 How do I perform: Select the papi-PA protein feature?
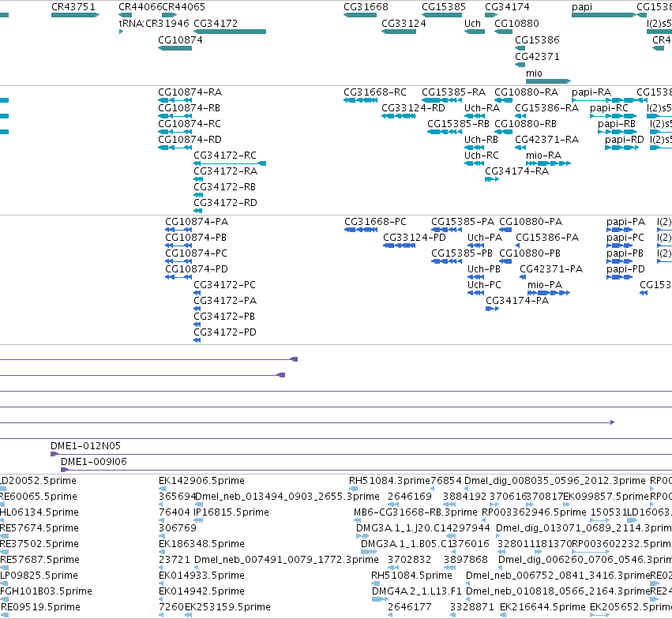coord(620,230)
